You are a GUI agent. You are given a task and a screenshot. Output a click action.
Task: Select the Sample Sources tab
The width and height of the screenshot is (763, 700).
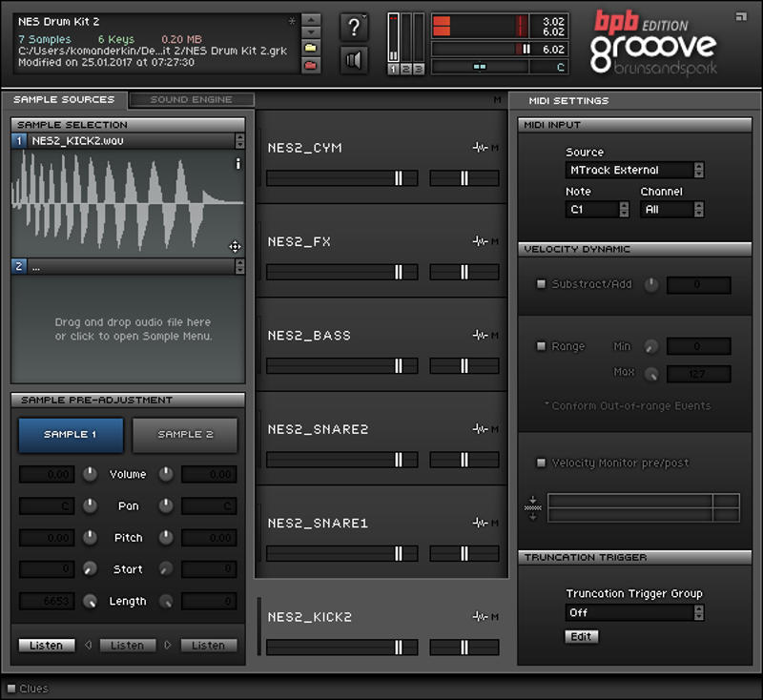click(64, 99)
